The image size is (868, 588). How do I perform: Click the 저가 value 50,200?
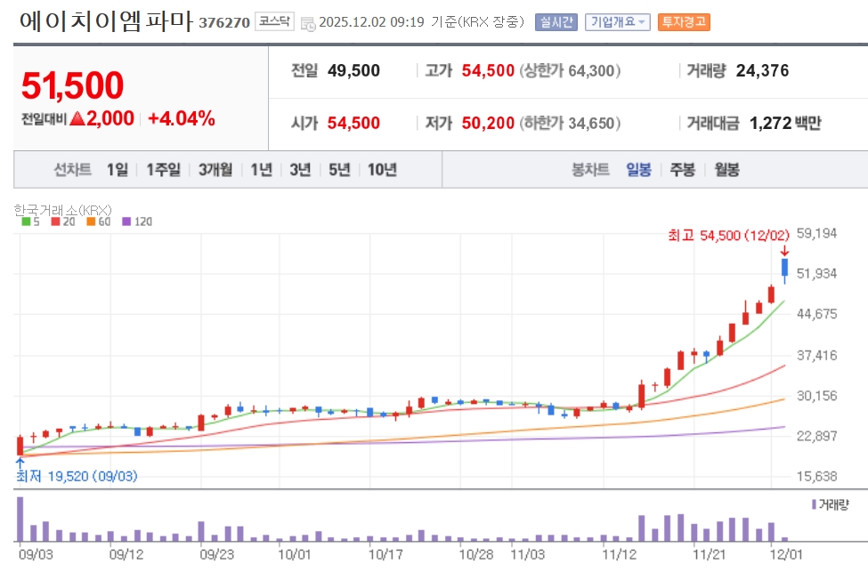pos(488,123)
